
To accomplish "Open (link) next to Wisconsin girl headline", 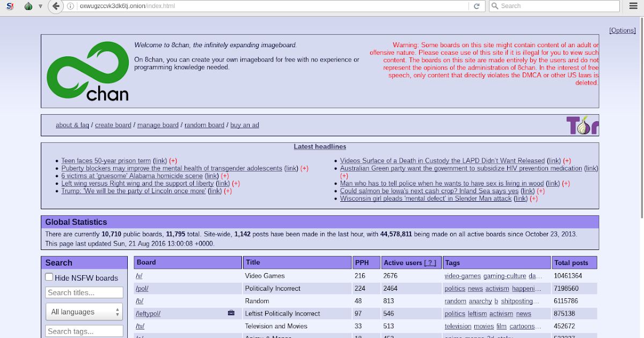I will pyautogui.click(x=521, y=199).
